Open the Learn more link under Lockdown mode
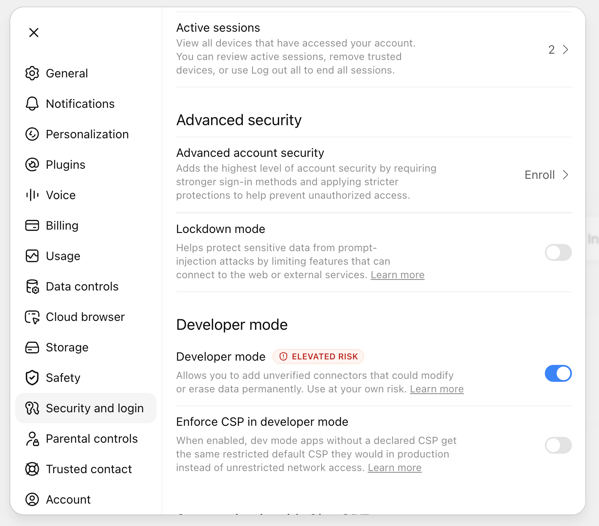This screenshot has height=526, width=599. pos(397,275)
